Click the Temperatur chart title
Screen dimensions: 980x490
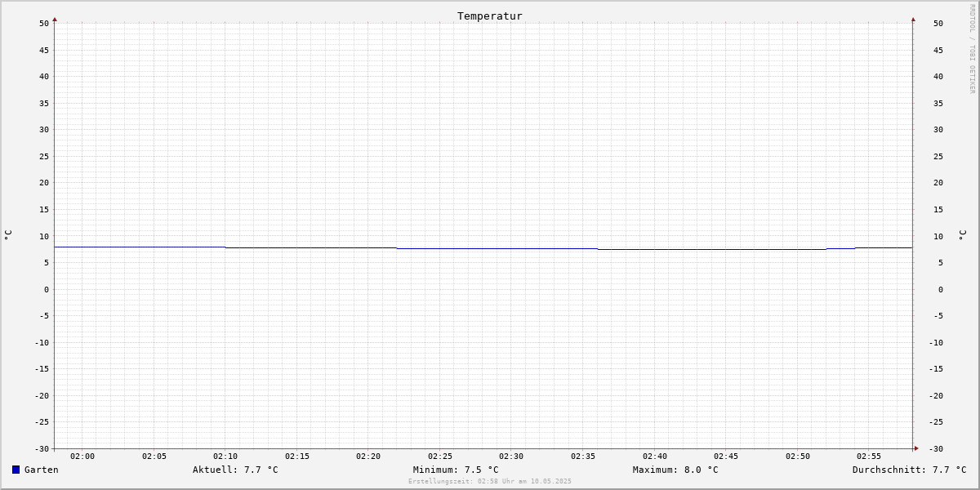click(x=490, y=16)
